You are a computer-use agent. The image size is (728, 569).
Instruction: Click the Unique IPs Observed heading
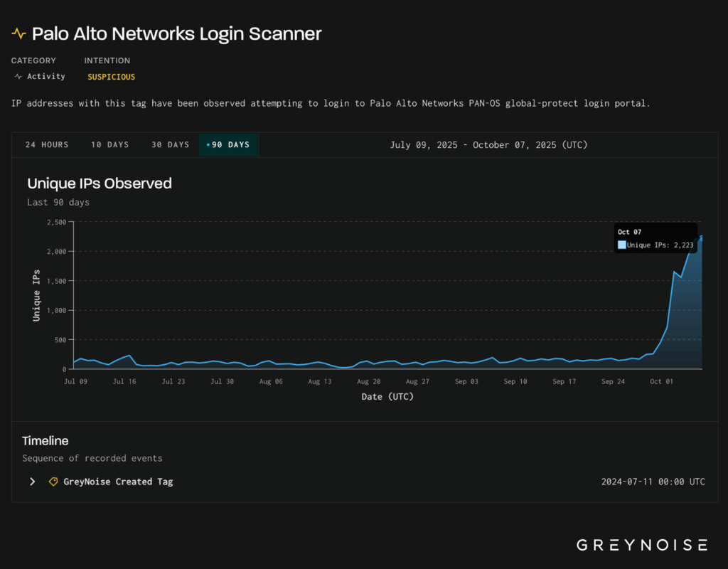pos(100,184)
